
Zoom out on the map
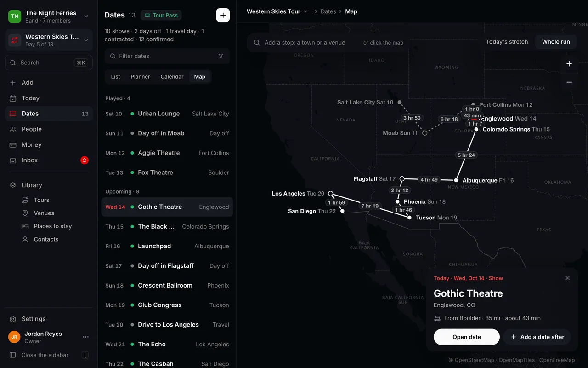coord(569,82)
